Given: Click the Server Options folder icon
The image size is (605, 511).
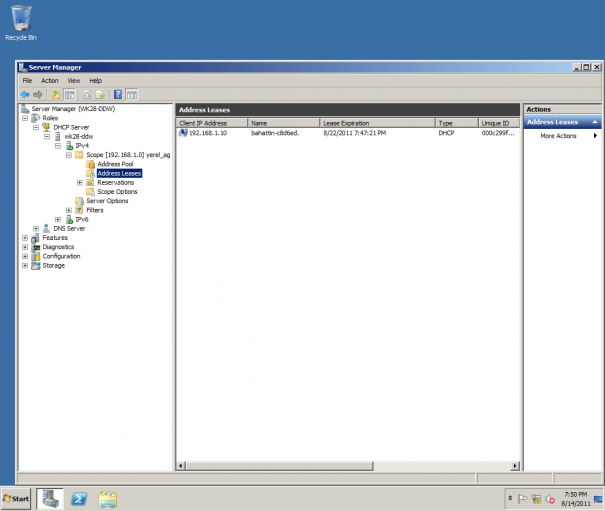Looking at the screenshot, I should pyautogui.click(x=79, y=201).
